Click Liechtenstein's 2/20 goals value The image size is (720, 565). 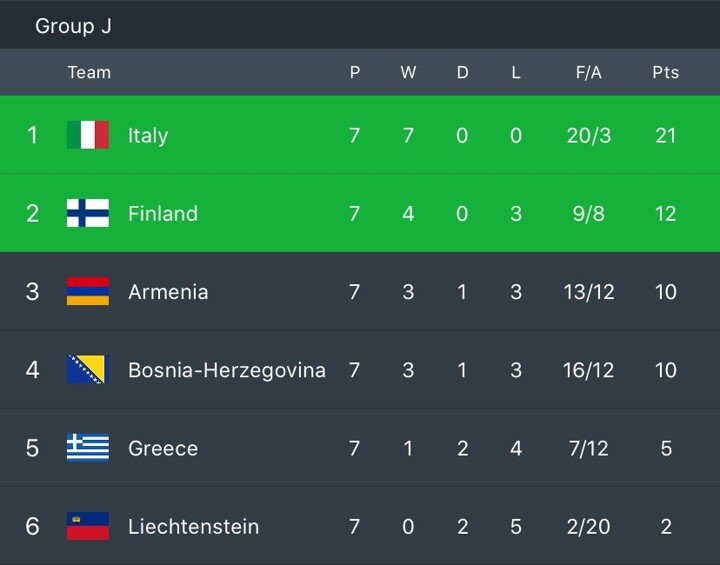[588, 526]
